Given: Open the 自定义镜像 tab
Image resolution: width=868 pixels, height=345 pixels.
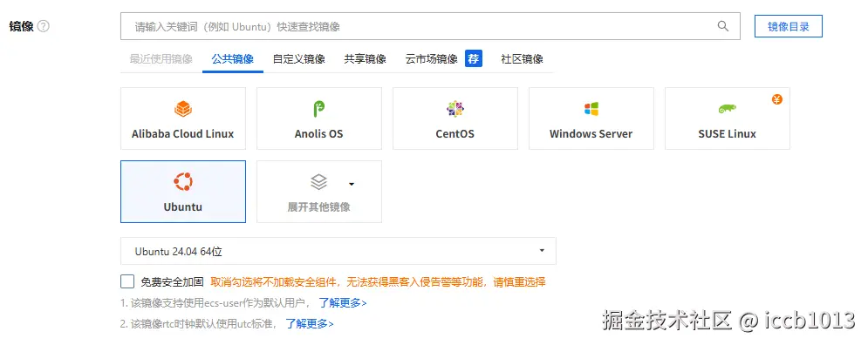Looking at the screenshot, I should coord(299,59).
